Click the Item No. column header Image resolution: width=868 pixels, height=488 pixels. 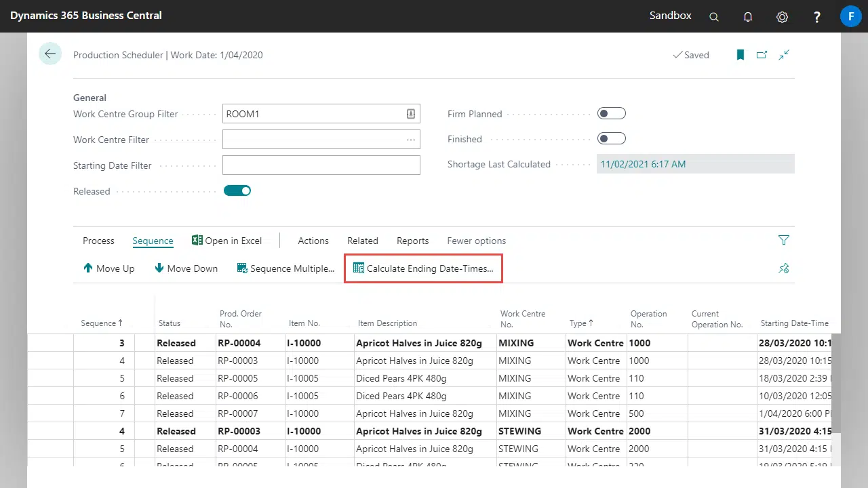pyautogui.click(x=304, y=323)
